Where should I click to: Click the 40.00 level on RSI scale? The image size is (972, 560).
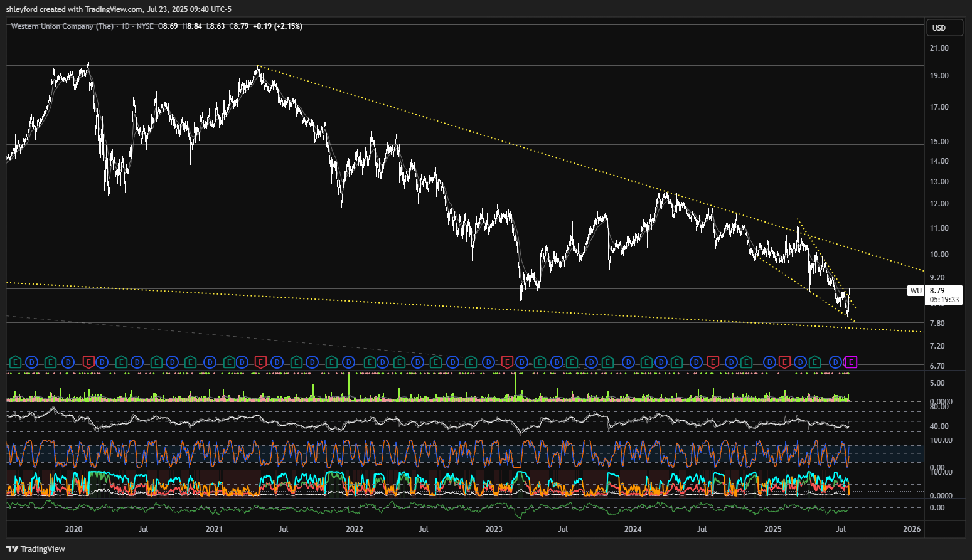pyautogui.click(x=939, y=426)
